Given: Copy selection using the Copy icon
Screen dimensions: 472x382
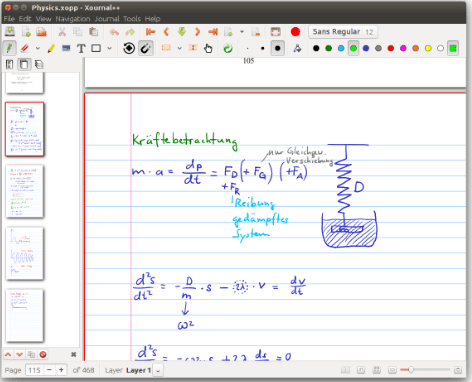Looking at the screenshot, I should coord(78,32).
